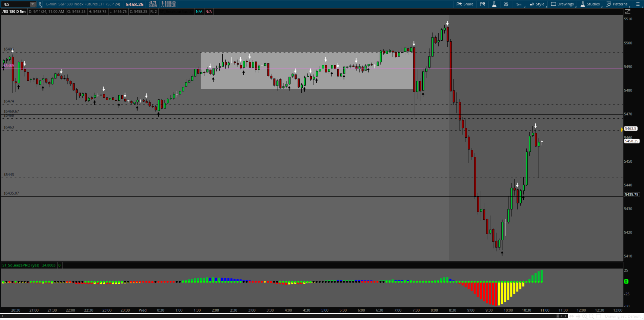Viewport: 644px width, 320px height.
Task: Click the L: 5456.75 low value
Action: 118,12
